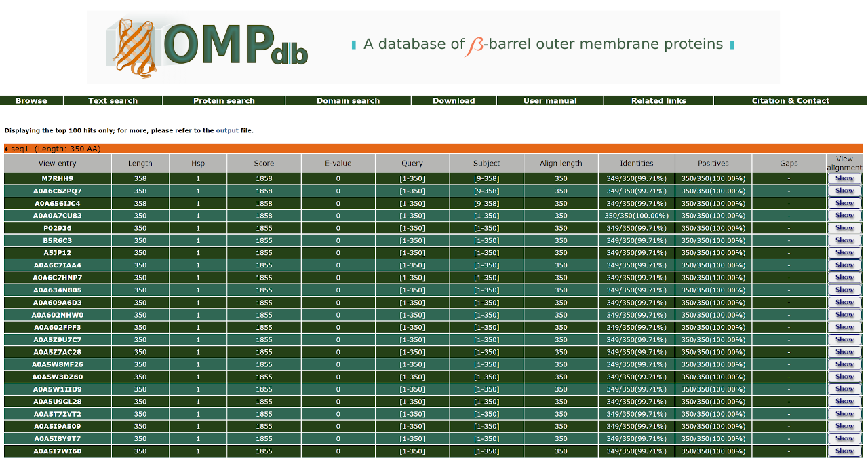This screenshot has height=458, width=868.
Task: Open entry A0A656IJC4
Action: pos(58,204)
